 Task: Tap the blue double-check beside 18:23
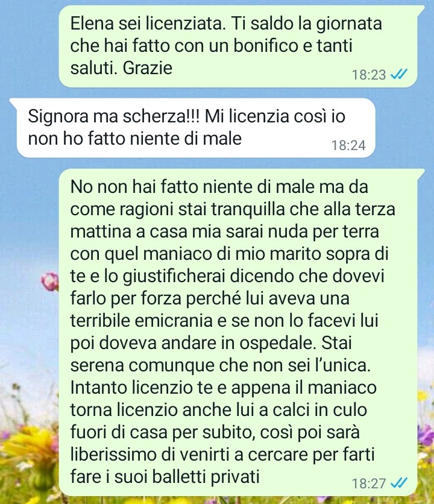tap(398, 75)
